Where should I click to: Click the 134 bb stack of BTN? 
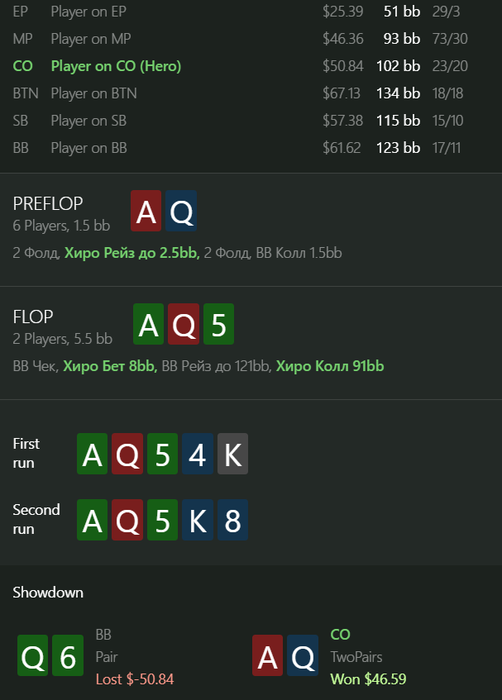coord(398,93)
